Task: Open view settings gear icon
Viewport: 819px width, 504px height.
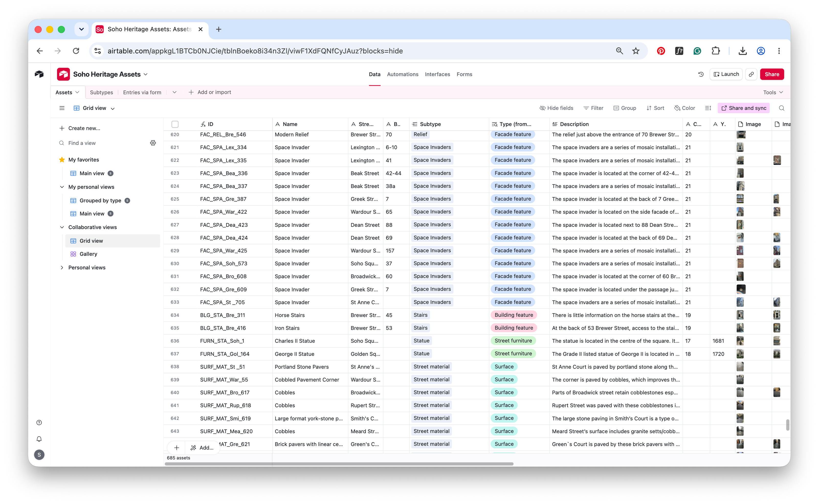Action: pyautogui.click(x=153, y=143)
